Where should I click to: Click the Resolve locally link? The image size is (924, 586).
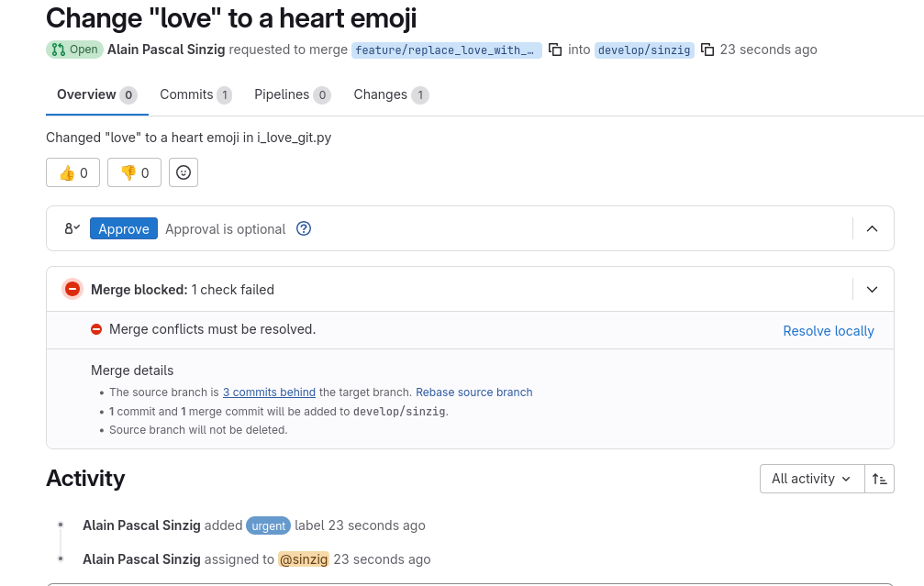828,331
